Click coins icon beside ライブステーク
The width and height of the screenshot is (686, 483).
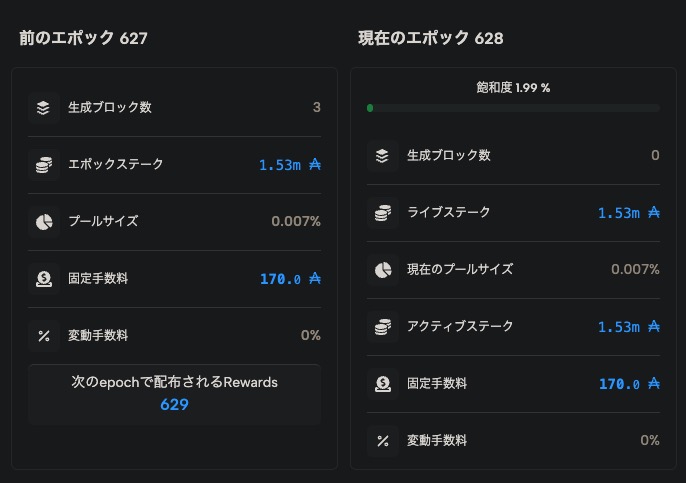(x=382, y=213)
